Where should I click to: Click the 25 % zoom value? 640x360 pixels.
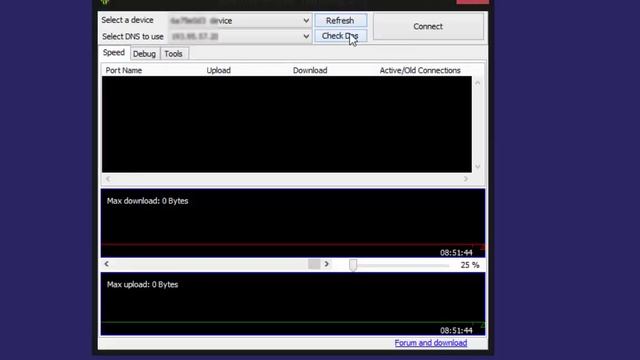click(x=470, y=265)
